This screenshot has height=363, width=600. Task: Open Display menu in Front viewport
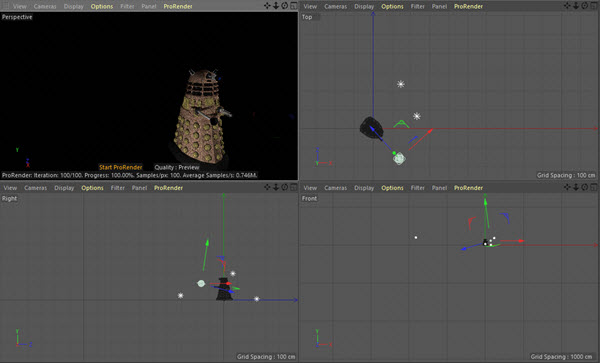pyautogui.click(x=364, y=188)
